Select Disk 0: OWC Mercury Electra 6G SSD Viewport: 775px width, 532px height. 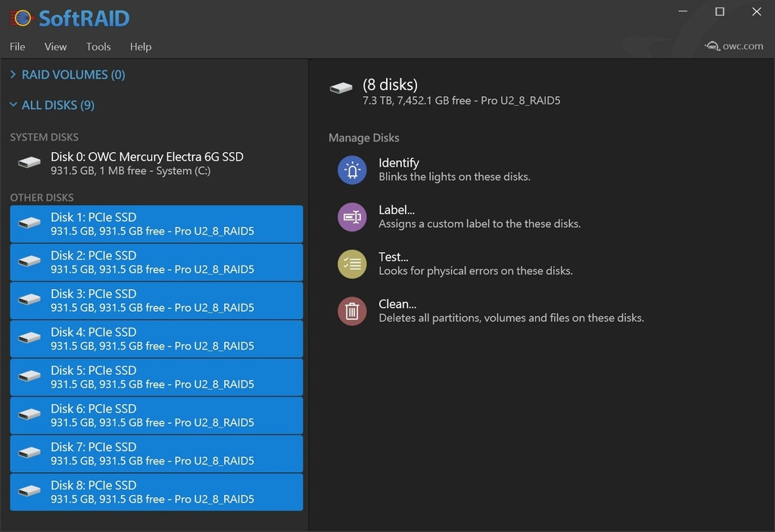point(156,163)
